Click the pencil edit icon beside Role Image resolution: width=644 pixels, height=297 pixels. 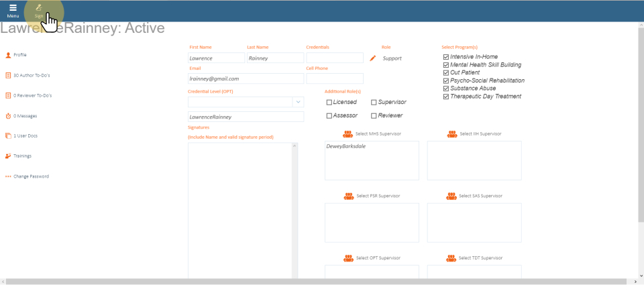pyautogui.click(x=373, y=58)
